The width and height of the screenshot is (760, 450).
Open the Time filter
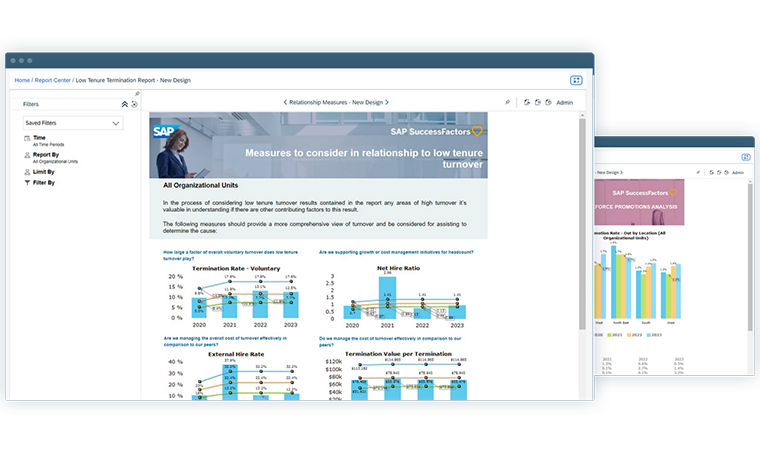point(39,138)
